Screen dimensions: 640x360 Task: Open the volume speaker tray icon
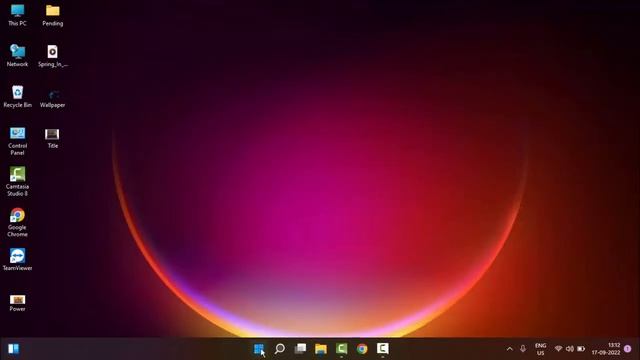pyautogui.click(x=570, y=349)
